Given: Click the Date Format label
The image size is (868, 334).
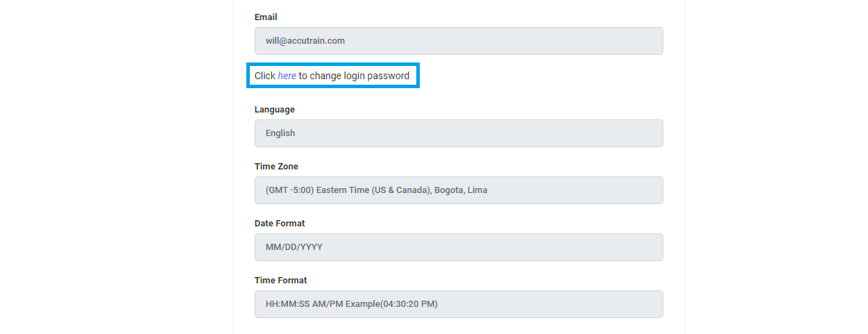Looking at the screenshot, I should coord(280,224).
